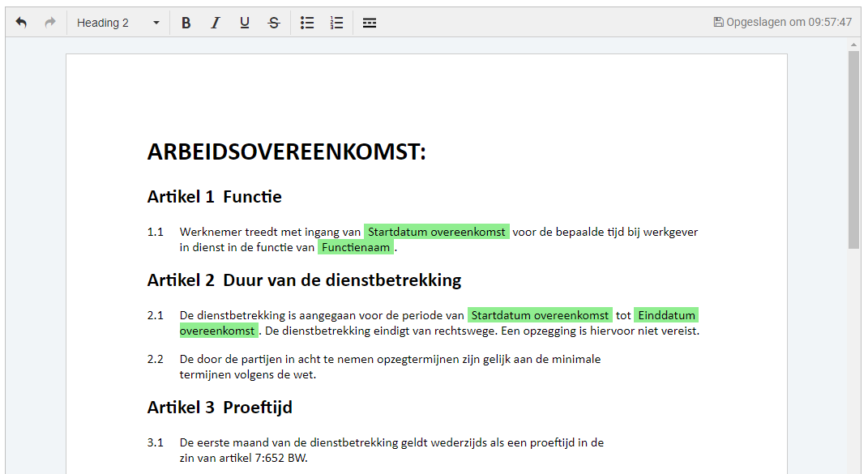Select 'Startdatum overeenkomst' placeholder in clause 1.1
Screen dimensions: 868x474
[436, 232]
